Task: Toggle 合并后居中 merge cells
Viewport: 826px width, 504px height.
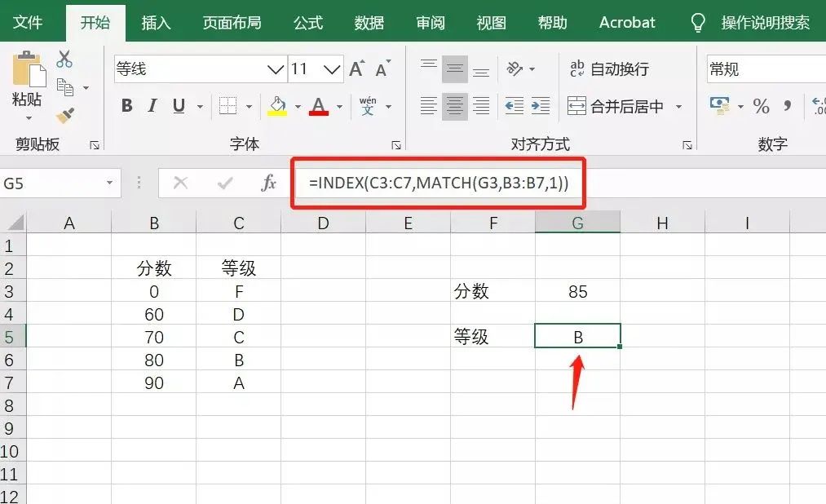Action: pyautogui.click(x=612, y=107)
